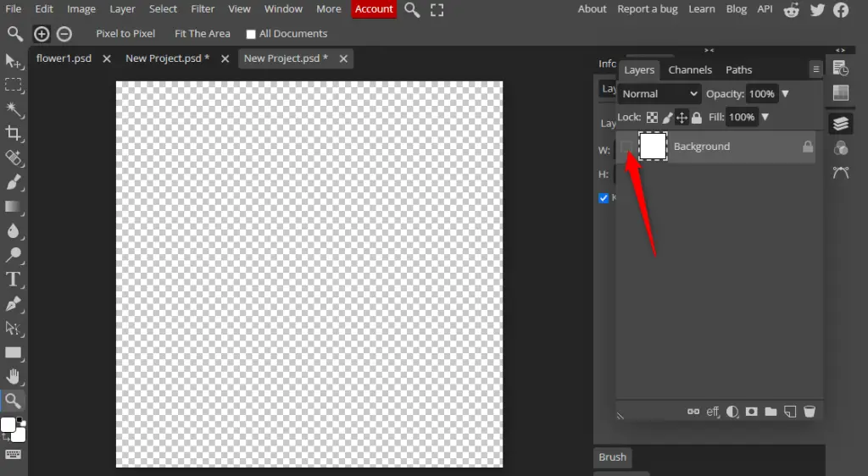Toggle lock position icon
The image size is (868, 476).
[x=682, y=117]
